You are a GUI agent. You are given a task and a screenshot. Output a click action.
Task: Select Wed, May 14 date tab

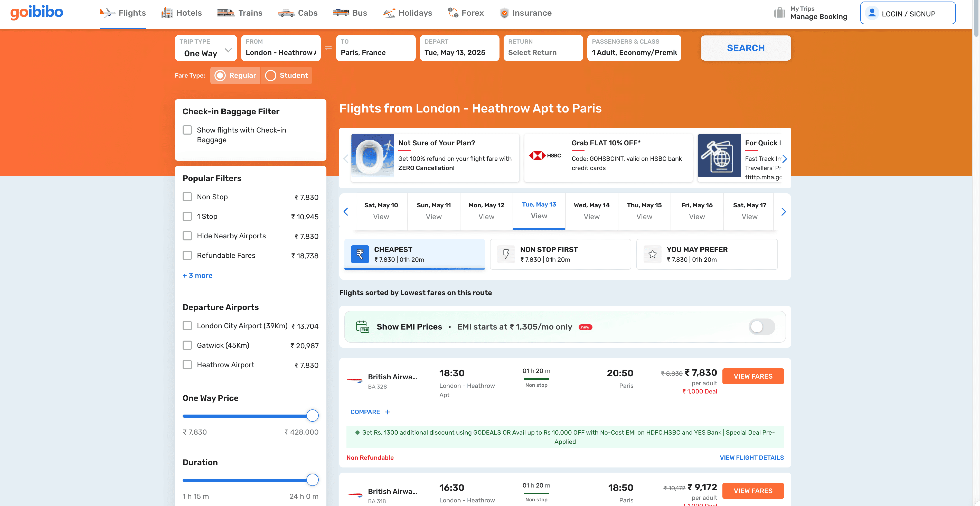(x=591, y=211)
